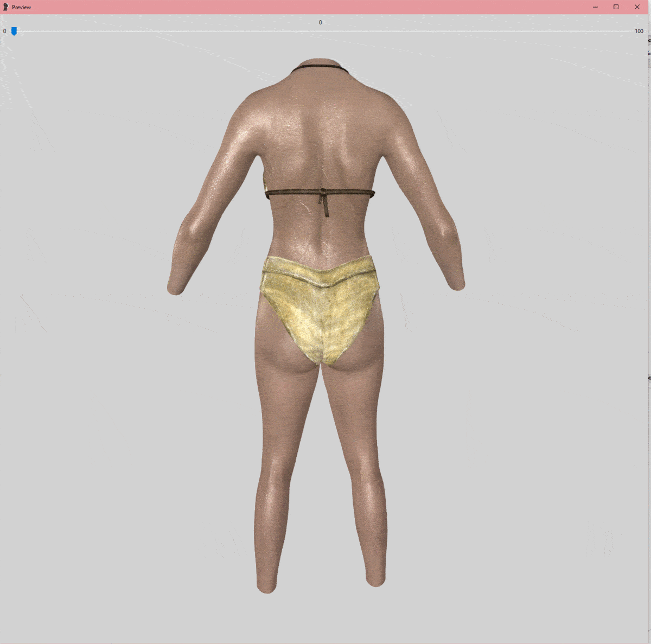Click the model's left foot

pos(266,585)
